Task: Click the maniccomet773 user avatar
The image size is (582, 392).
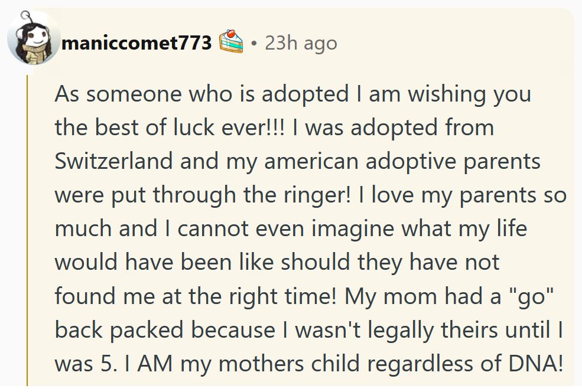Action: click(32, 38)
